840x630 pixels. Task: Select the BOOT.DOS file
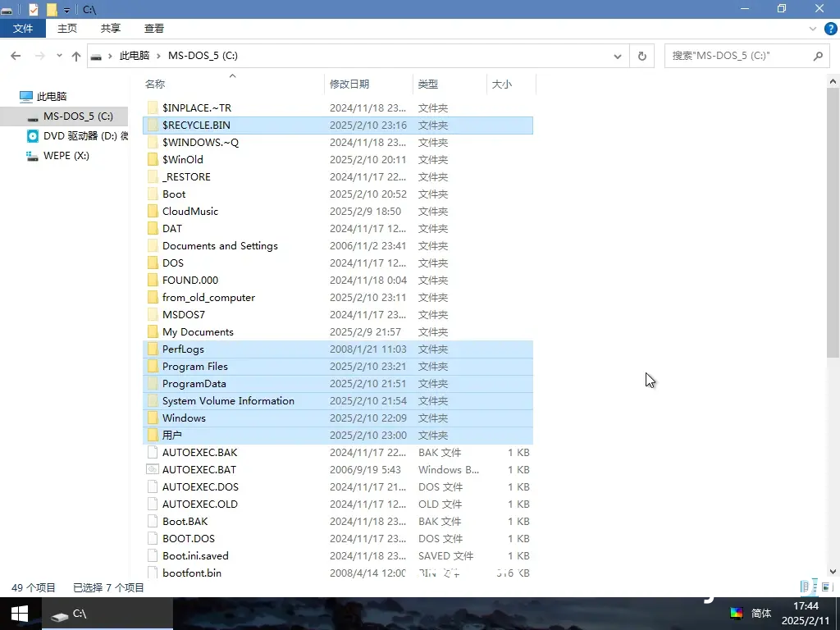(x=338, y=539)
